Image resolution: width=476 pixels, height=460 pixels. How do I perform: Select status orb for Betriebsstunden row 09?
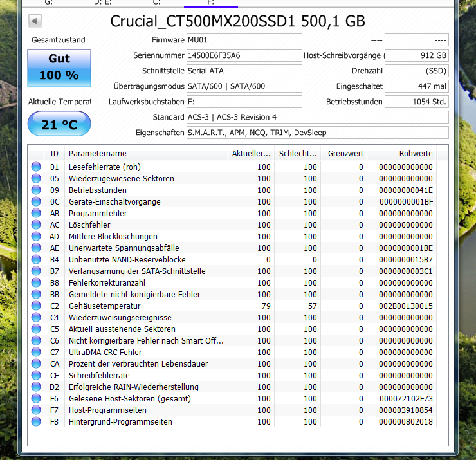36,190
